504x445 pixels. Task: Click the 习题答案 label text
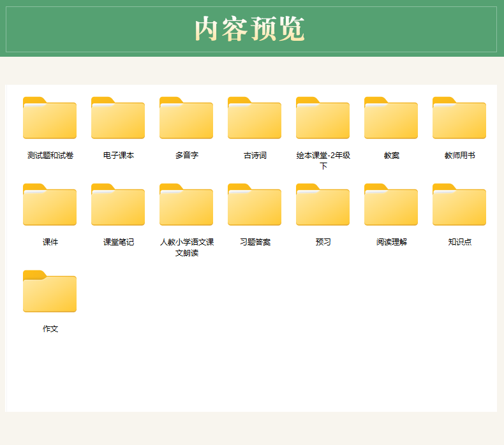point(255,242)
